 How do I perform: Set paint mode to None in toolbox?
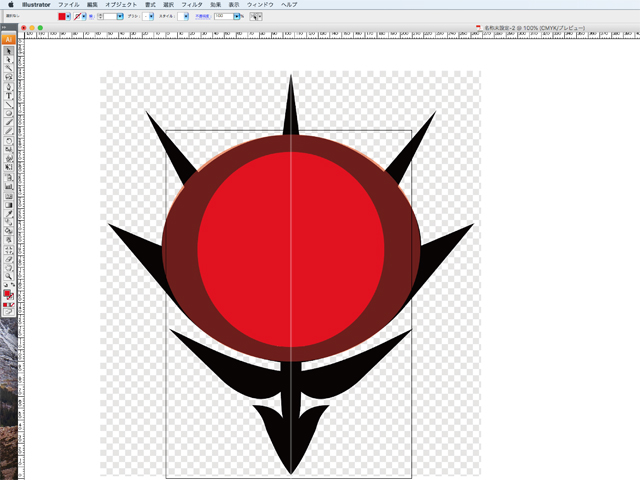click(x=12, y=304)
